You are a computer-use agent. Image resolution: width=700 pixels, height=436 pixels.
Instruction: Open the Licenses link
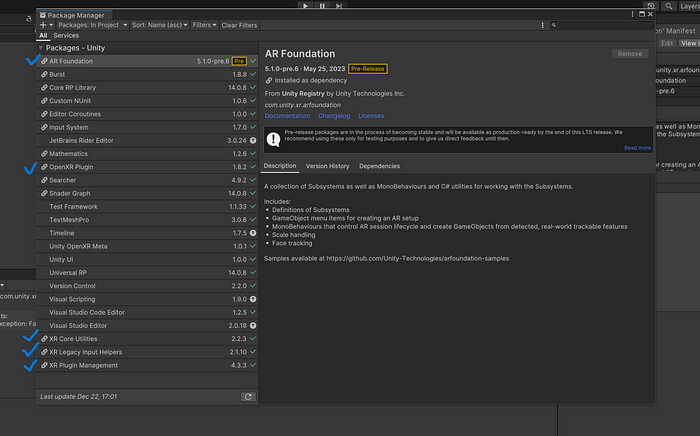click(371, 116)
